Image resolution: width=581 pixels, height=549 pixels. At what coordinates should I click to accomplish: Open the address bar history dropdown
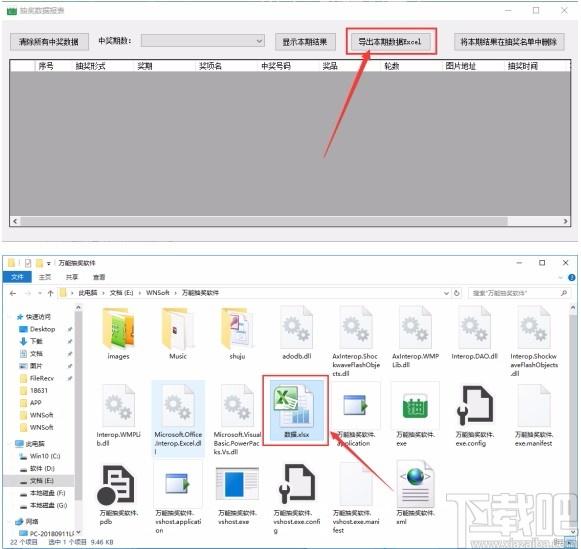[446, 293]
